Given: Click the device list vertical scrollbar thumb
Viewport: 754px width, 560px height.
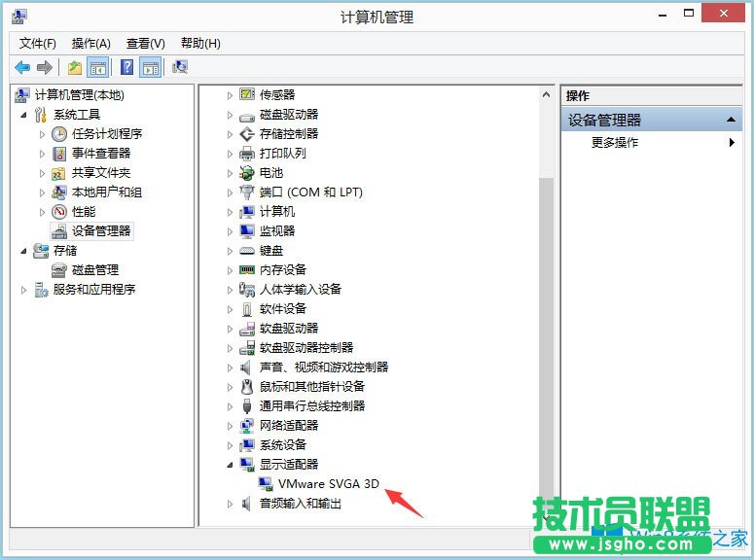Looking at the screenshot, I should [546, 341].
